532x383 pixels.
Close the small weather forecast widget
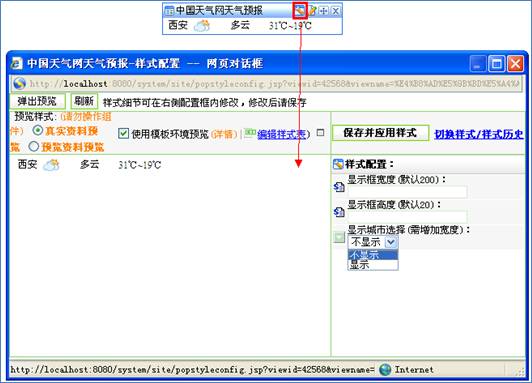coord(336,11)
